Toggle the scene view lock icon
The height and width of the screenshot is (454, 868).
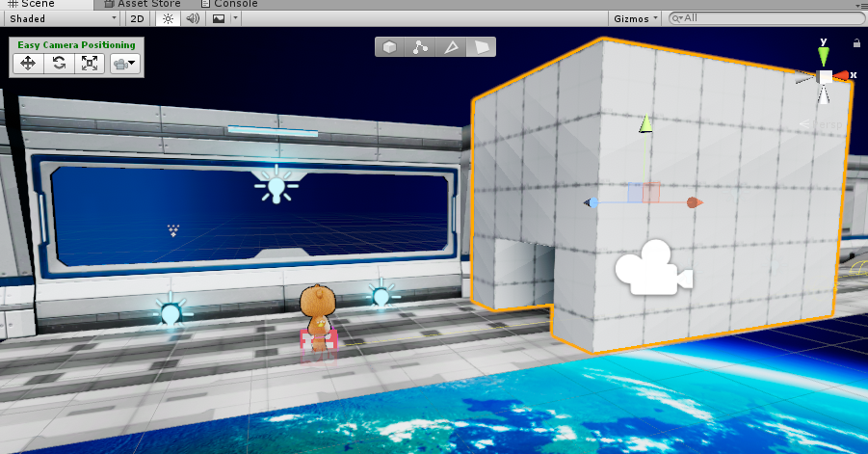tap(857, 43)
